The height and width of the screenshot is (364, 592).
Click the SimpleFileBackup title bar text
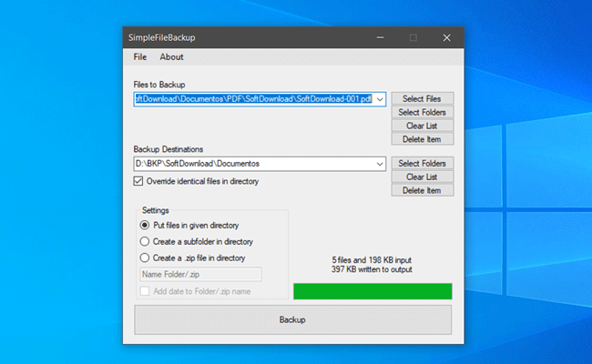coord(161,37)
